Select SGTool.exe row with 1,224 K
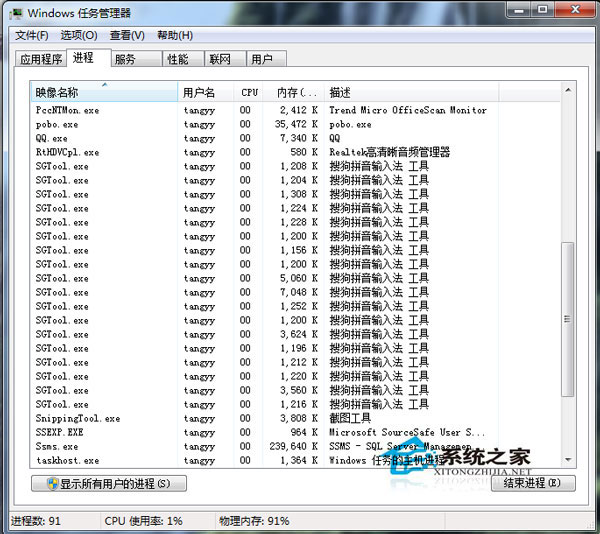 point(295,208)
